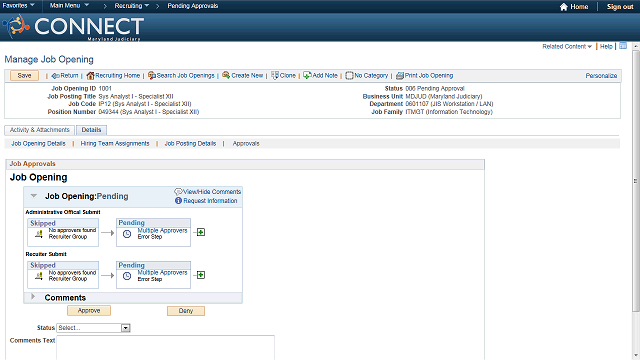Click the Search Job Openings link text

[186, 76]
